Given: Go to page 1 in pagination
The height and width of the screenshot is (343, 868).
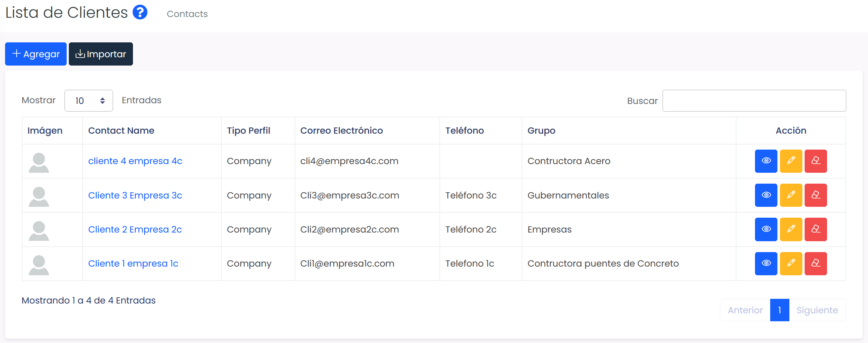Looking at the screenshot, I should click(780, 310).
